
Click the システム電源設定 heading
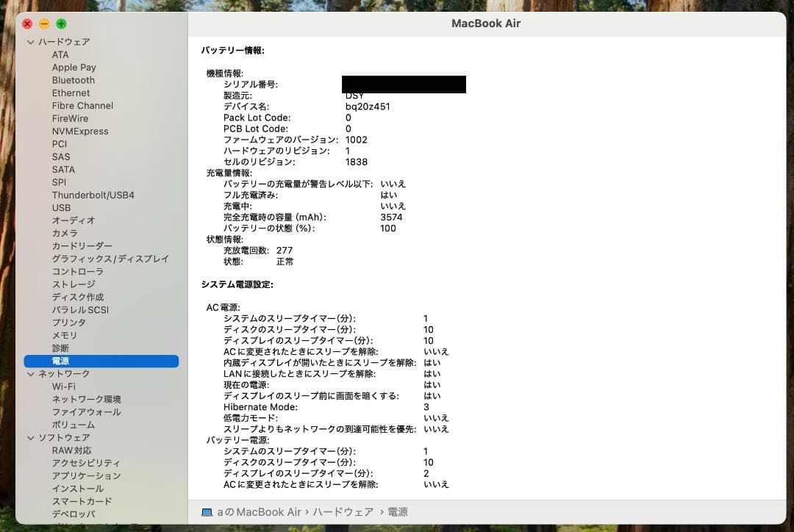tap(237, 284)
